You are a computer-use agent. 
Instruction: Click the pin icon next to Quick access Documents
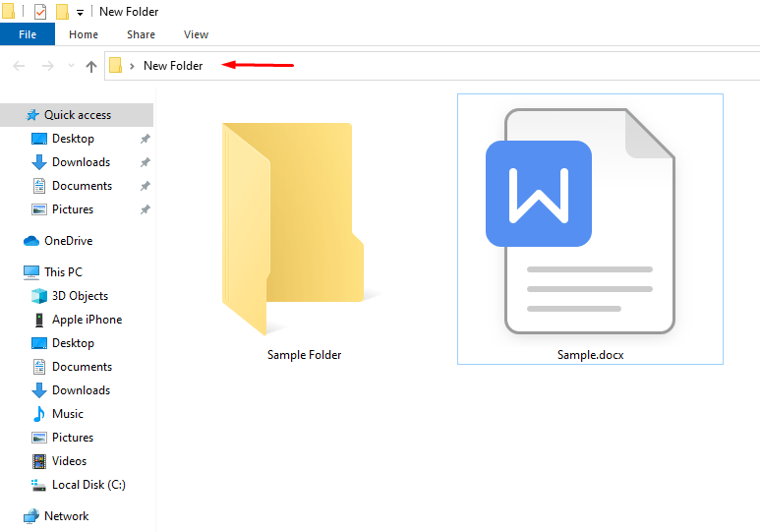pos(145,186)
